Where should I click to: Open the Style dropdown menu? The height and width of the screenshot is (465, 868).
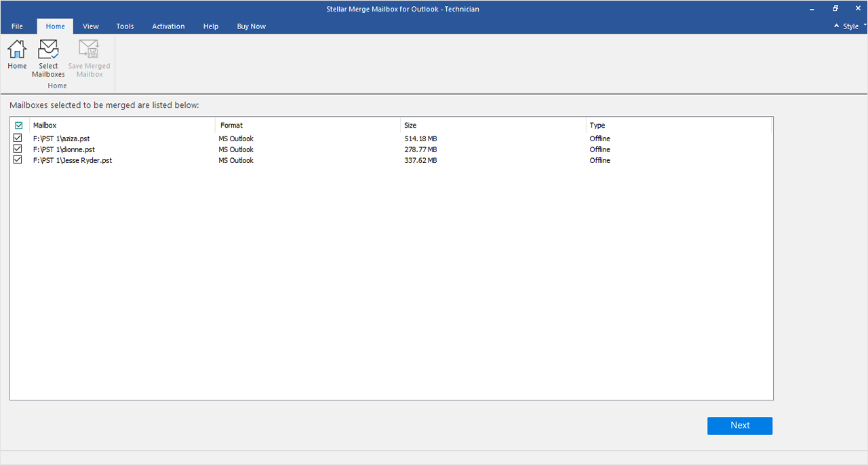click(x=854, y=26)
